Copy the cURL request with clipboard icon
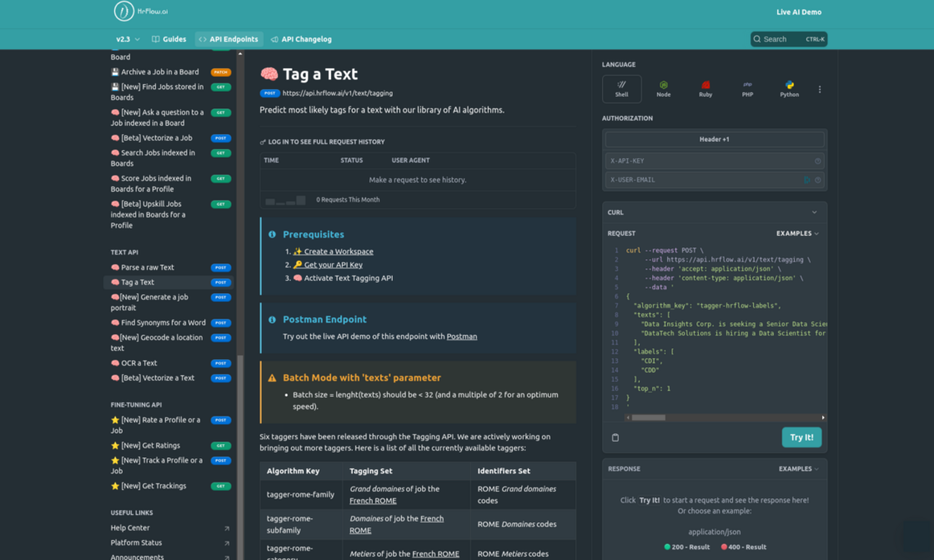 click(615, 437)
